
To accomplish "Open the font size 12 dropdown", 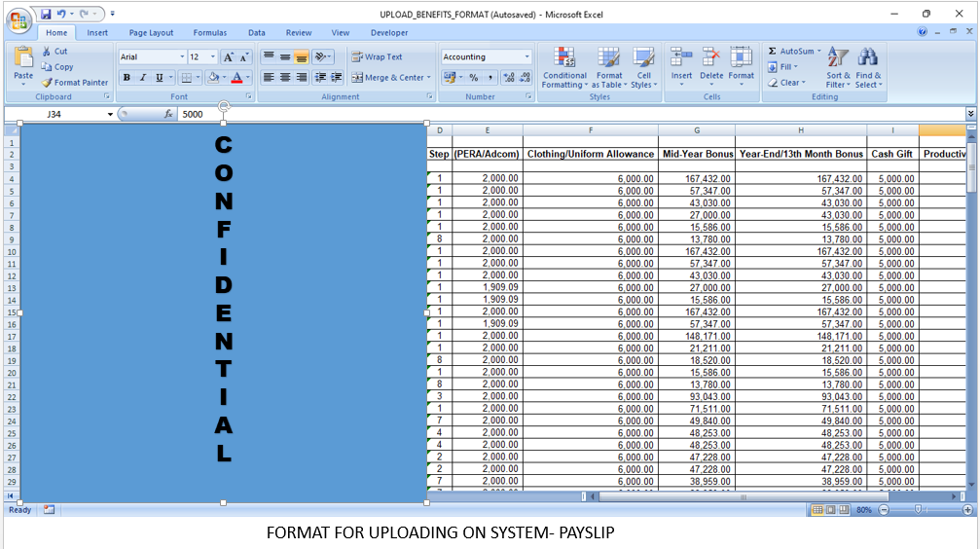I will coord(212,56).
